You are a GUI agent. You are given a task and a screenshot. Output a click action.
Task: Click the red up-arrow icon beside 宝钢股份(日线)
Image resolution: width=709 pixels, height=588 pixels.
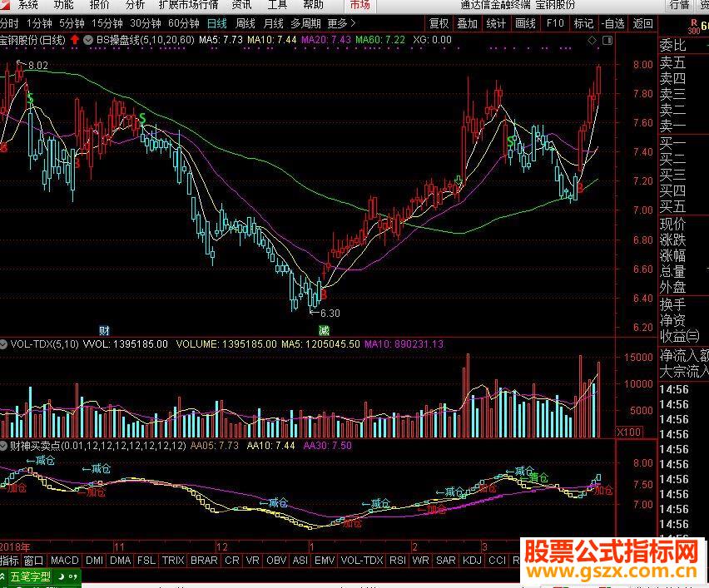(75, 40)
